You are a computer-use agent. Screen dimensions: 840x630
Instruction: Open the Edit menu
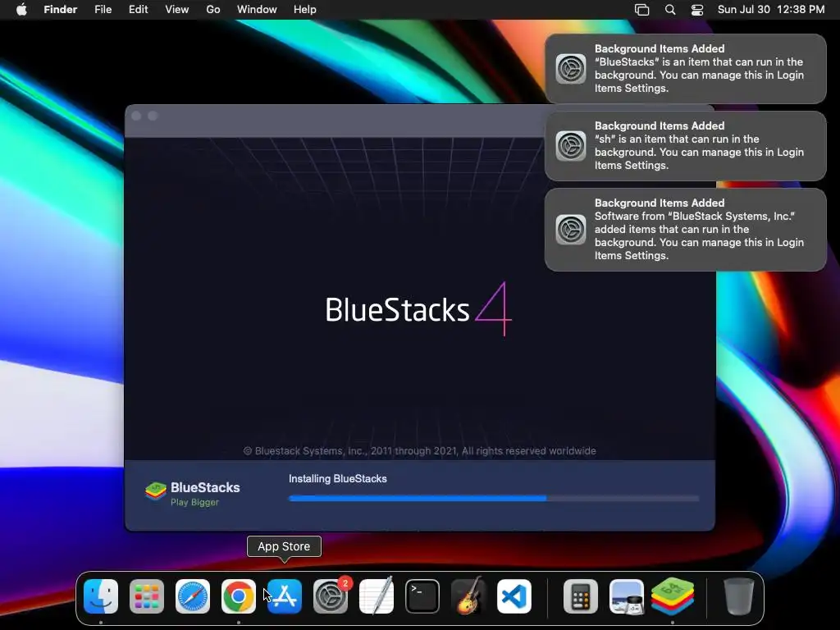[x=138, y=10]
